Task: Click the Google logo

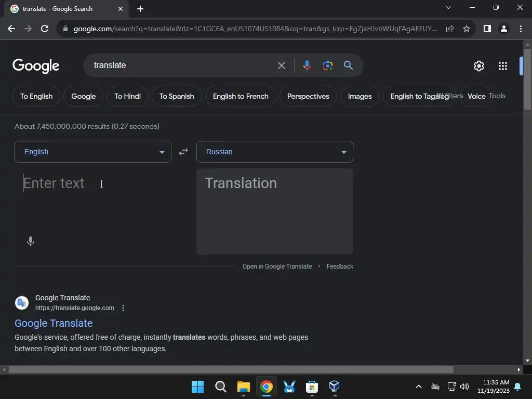Action: pos(36,65)
